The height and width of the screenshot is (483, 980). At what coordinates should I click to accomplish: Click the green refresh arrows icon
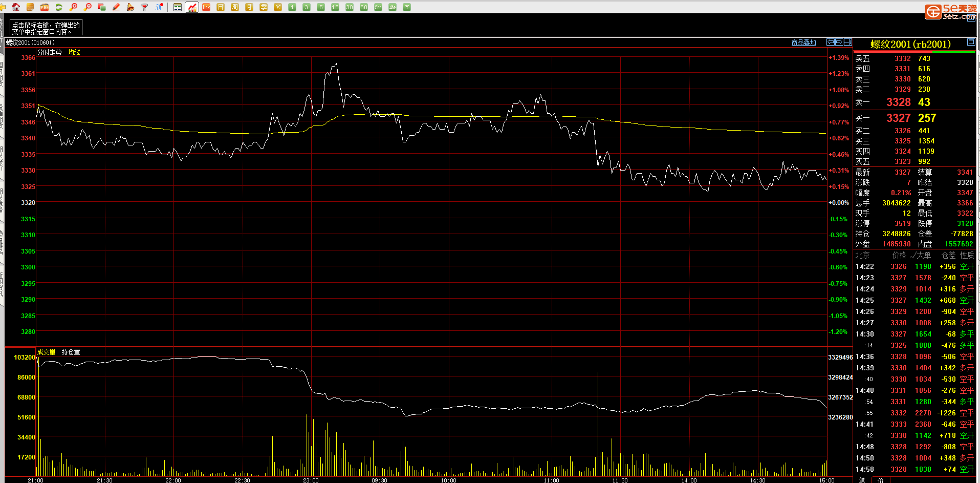pos(59,7)
